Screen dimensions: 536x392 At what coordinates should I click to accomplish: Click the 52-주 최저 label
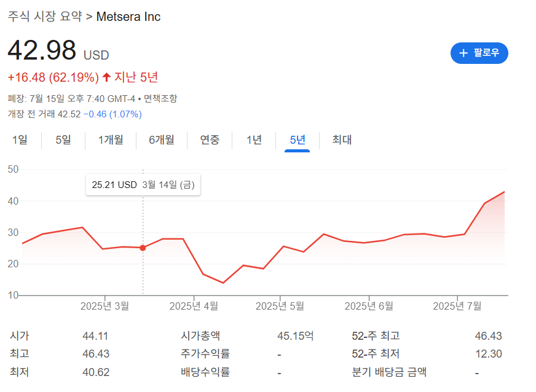pos(376,354)
